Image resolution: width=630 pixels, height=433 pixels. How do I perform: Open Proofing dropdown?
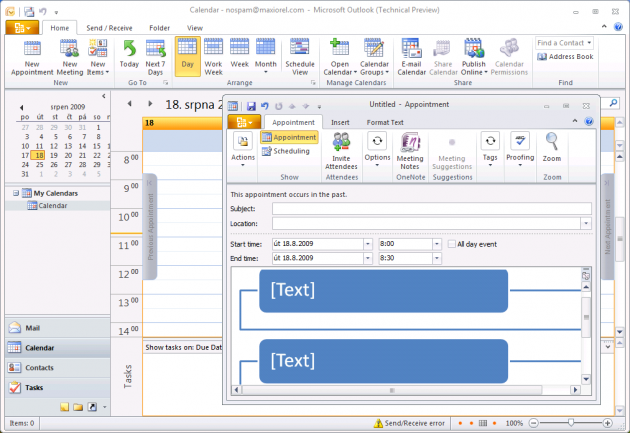click(520, 149)
